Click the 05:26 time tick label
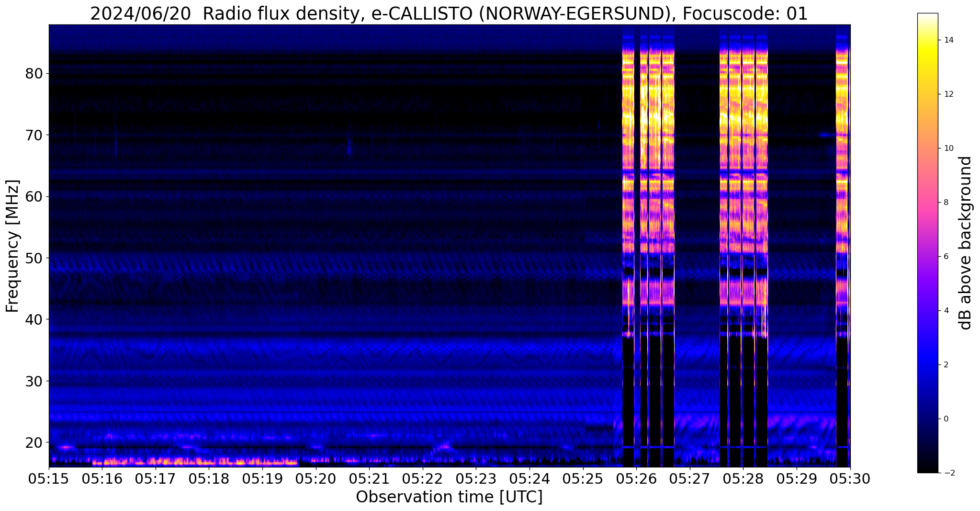980x511 pixels. [636, 478]
